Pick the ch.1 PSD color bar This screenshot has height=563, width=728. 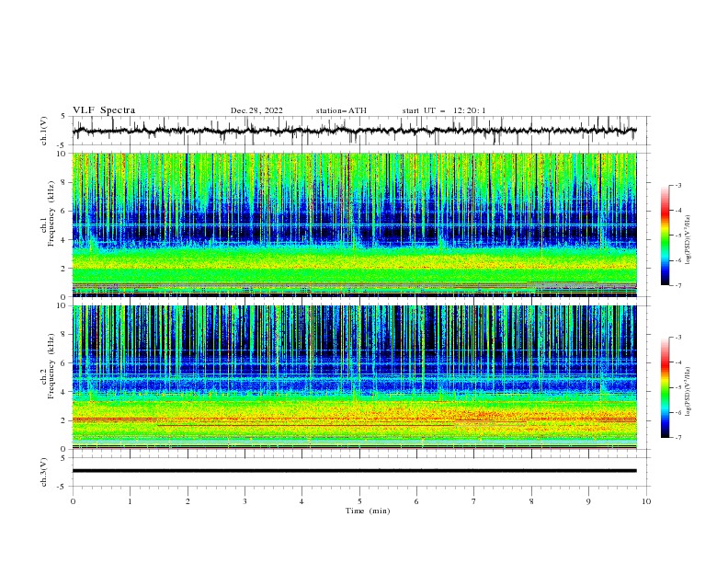pos(665,235)
